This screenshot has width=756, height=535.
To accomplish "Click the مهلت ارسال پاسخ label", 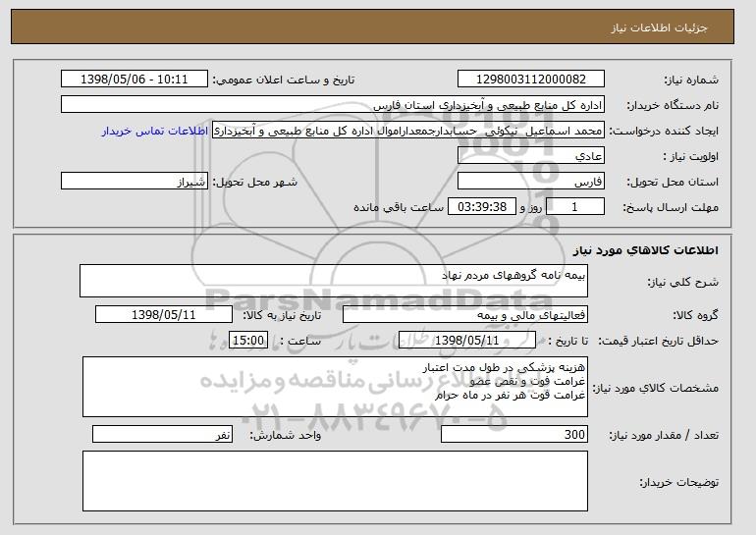I will (671, 207).
